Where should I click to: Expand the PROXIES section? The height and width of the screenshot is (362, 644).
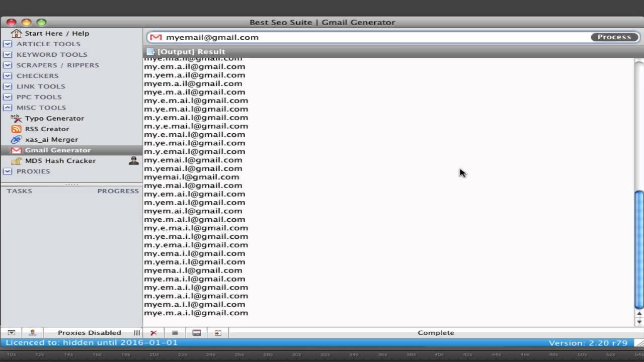point(8,171)
